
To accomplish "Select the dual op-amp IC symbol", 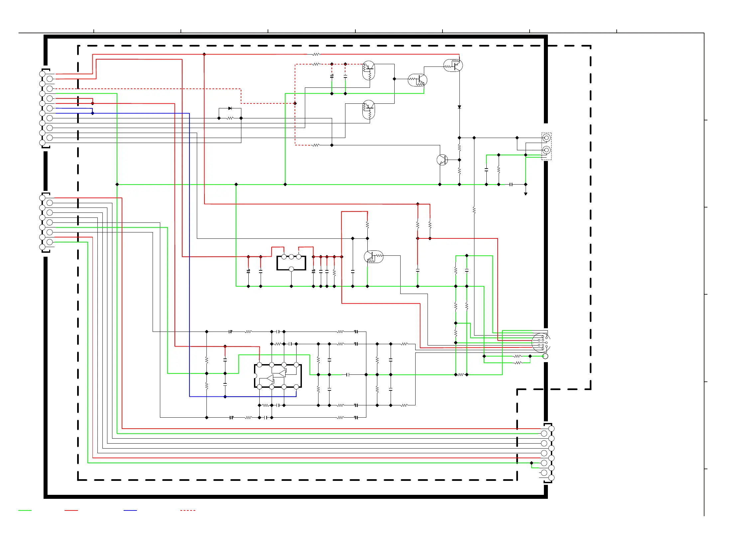I will coord(278,376).
